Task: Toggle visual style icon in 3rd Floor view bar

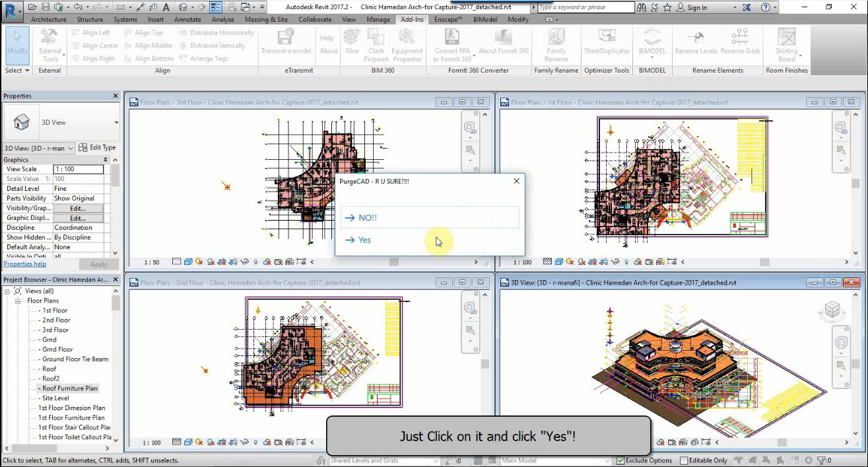Action: tap(188, 262)
